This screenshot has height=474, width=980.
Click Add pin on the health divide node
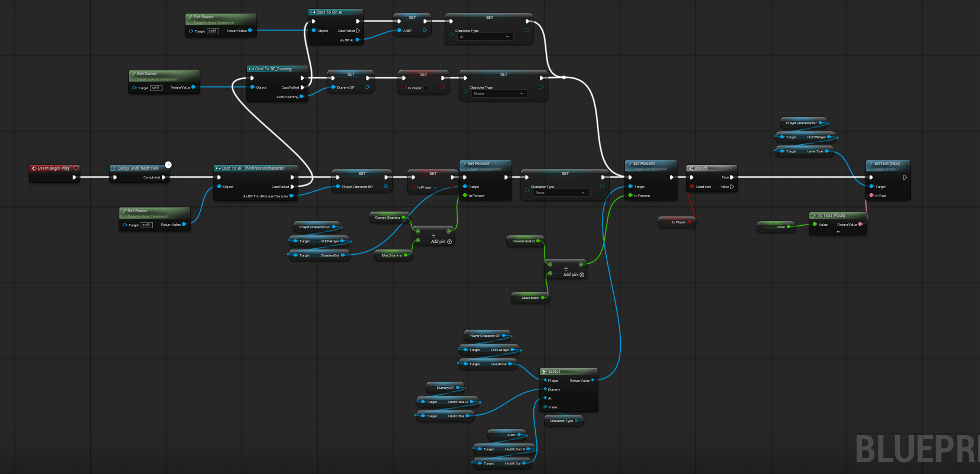click(x=574, y=275)
